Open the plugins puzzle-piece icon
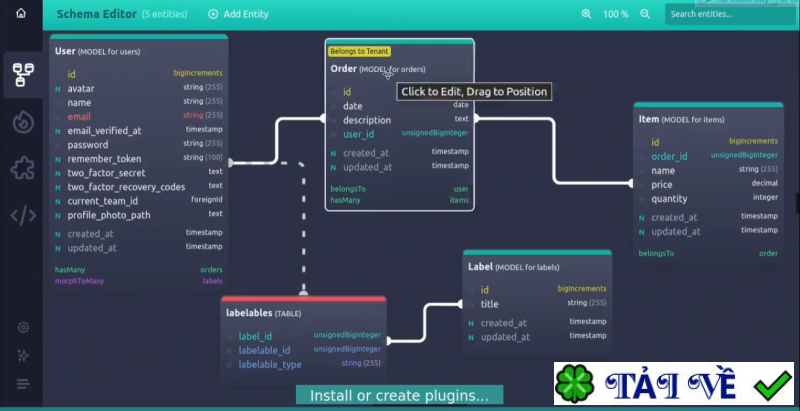The width and height of the screenshot is (800, 411). click(x=23, y=168)
